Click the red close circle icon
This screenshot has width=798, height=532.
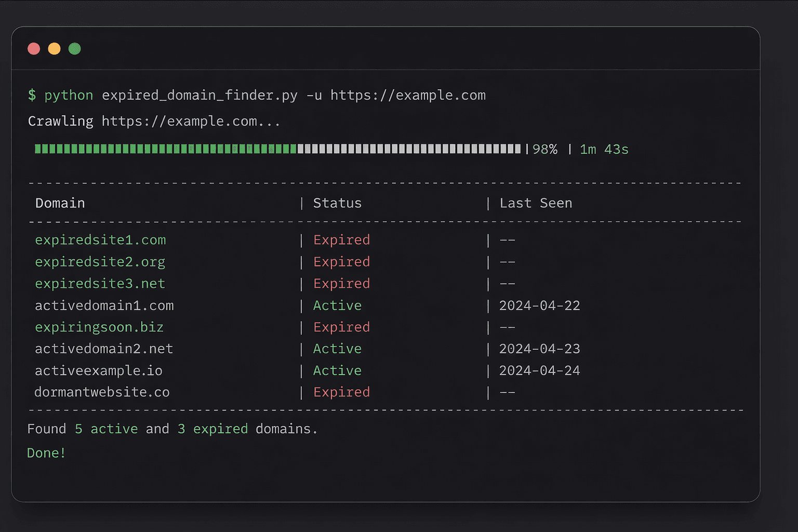(34, 48)
